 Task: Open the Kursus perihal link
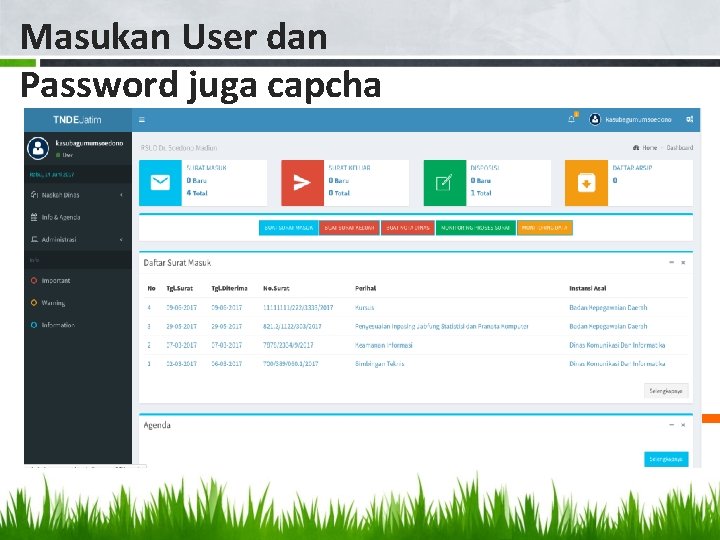tap(365, 308)
